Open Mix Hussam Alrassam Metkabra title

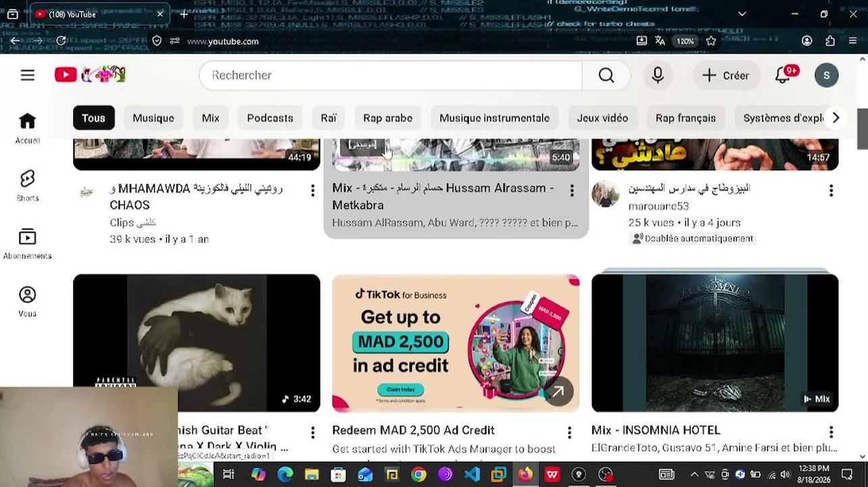[443, 196]
